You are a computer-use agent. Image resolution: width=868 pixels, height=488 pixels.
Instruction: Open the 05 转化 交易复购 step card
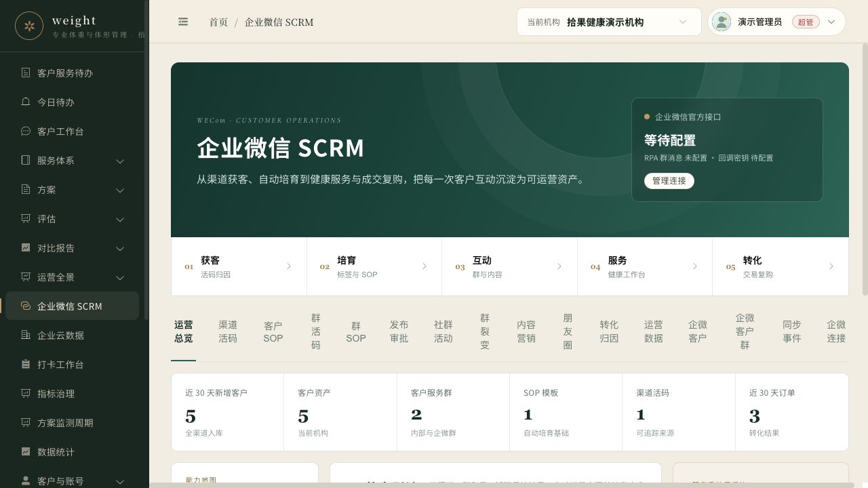coord(781,266)
